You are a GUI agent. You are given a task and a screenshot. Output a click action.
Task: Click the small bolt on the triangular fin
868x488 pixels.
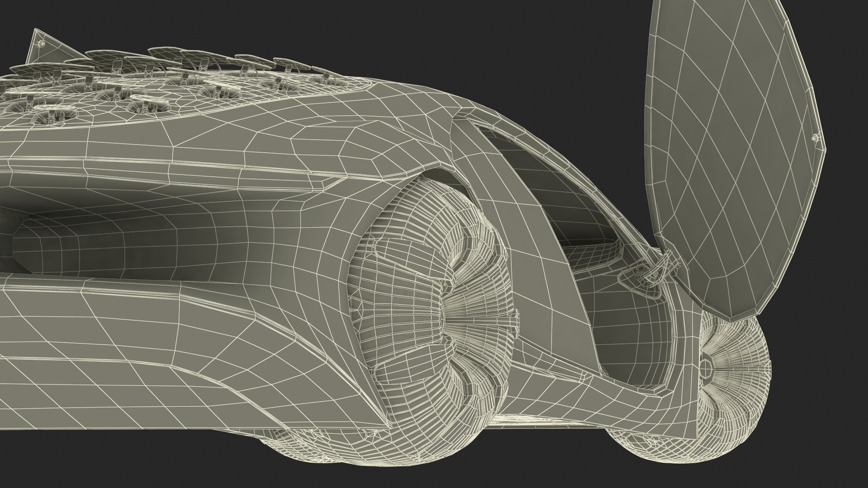coord(42,43)
